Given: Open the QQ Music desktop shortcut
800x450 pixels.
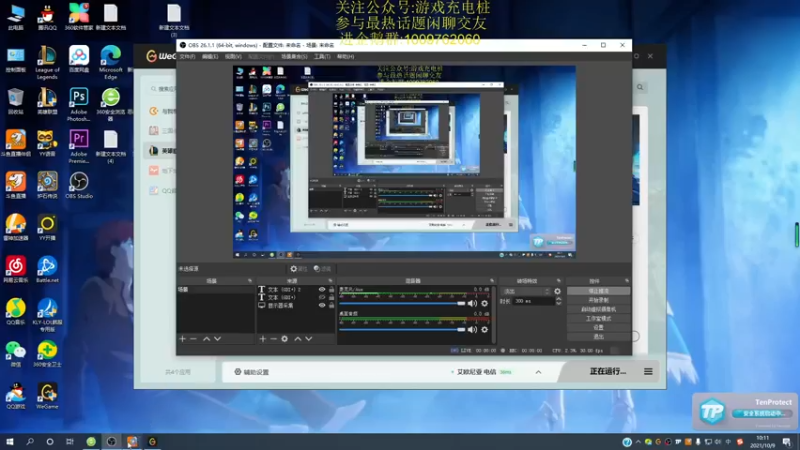Looking at the screenshot, I should click(x=16, y=312).
